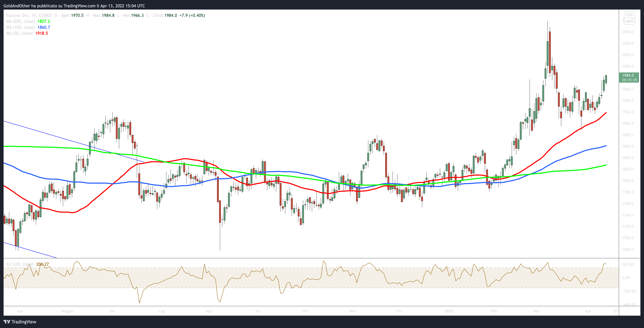Click the high price value 1984.8

click(108, 15)
